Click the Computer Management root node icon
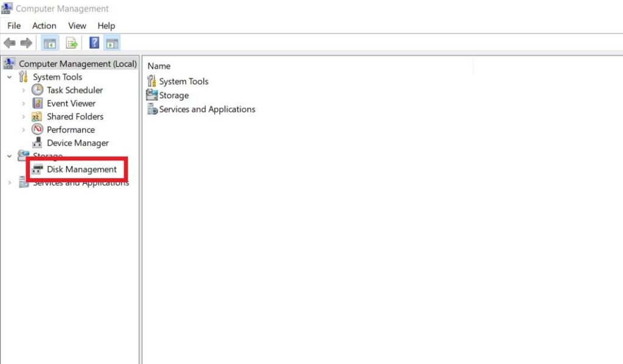 tap(9, 64)
